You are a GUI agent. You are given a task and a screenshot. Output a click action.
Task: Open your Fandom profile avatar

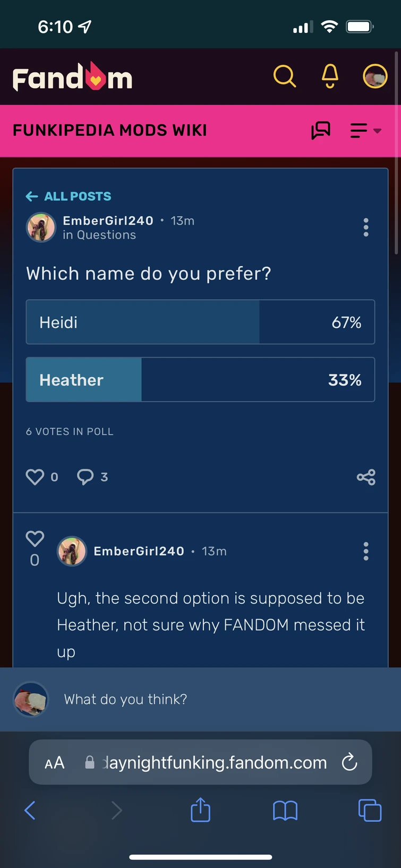[375, 76]
